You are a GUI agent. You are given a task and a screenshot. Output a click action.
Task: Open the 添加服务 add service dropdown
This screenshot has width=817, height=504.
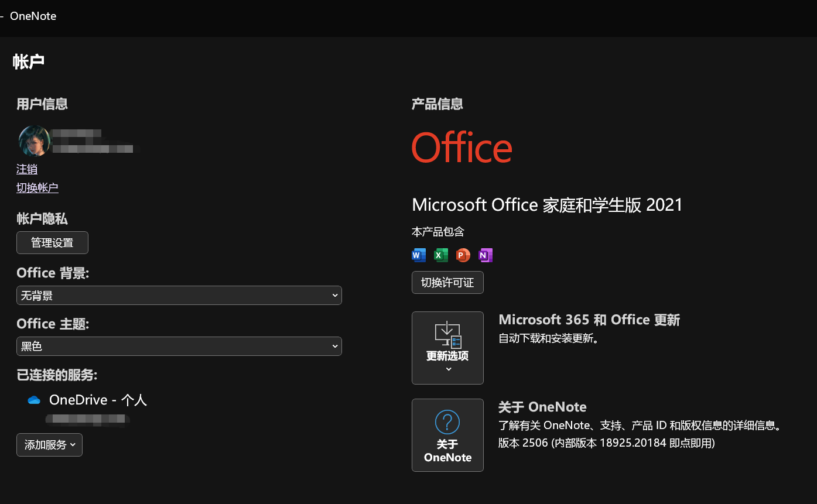pyautogui.click(x=49, y=445)
